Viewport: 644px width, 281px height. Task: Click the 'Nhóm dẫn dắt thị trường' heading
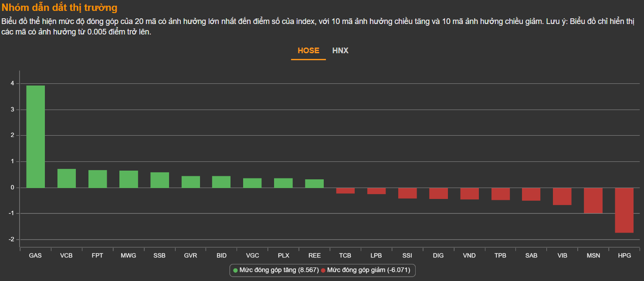coord(60,8)
